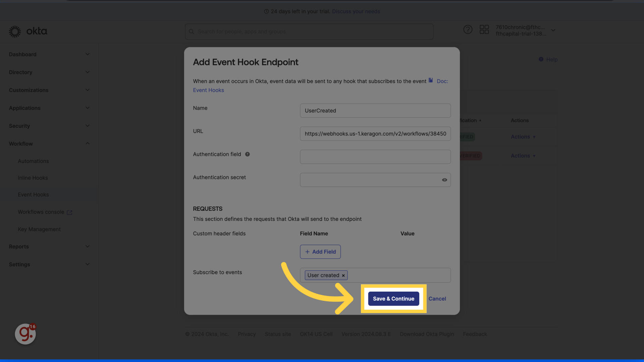Click the search people, apps and groups box
644x362 pixels.
coord(309,32)
